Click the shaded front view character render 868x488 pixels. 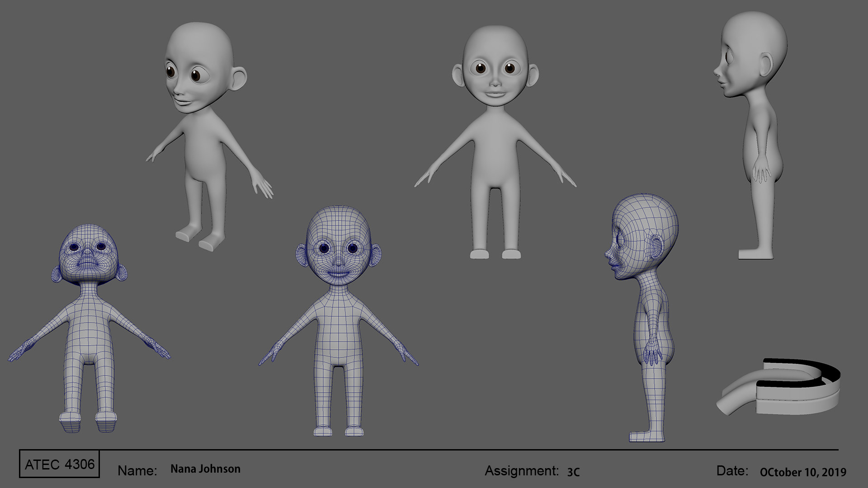point(495,142)
